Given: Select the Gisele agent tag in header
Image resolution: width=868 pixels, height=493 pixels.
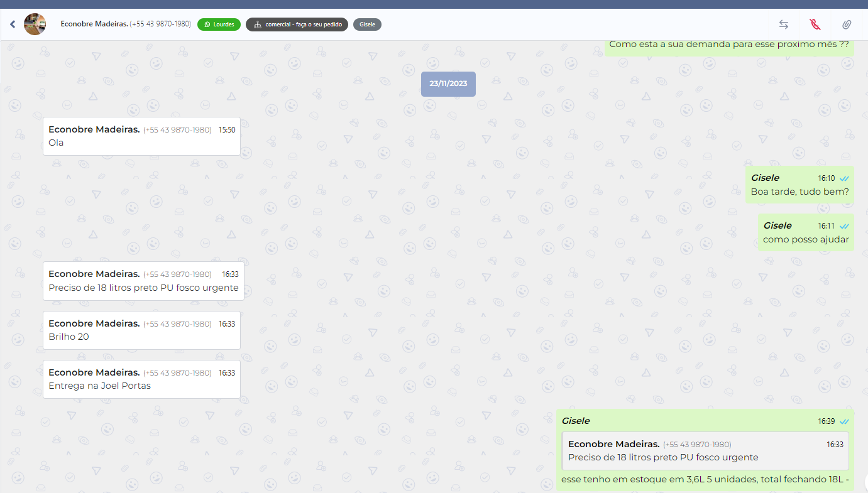Looking at the screenshot, I should pos(367,24).
